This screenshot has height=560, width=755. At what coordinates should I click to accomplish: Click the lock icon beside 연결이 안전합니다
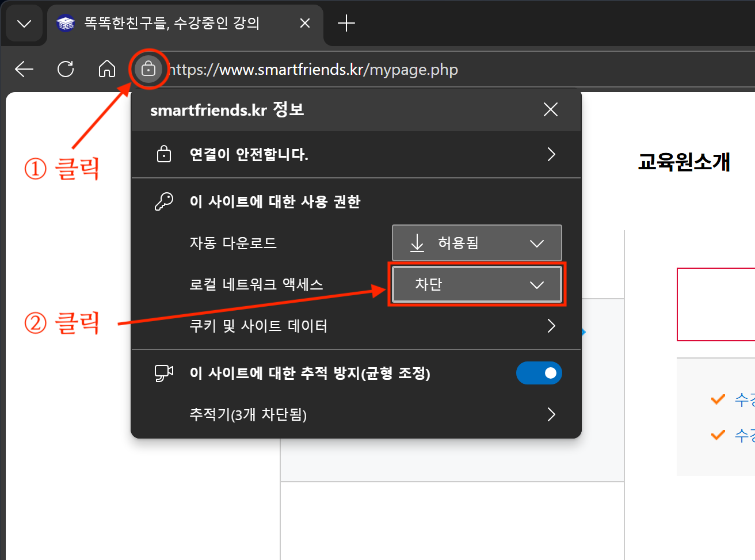164,154
